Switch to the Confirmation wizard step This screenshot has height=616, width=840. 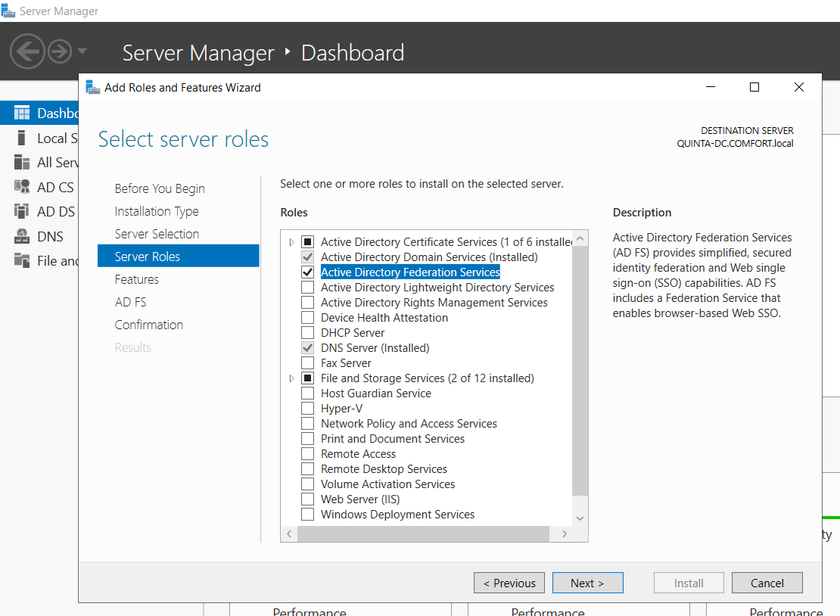click(149, 325)
